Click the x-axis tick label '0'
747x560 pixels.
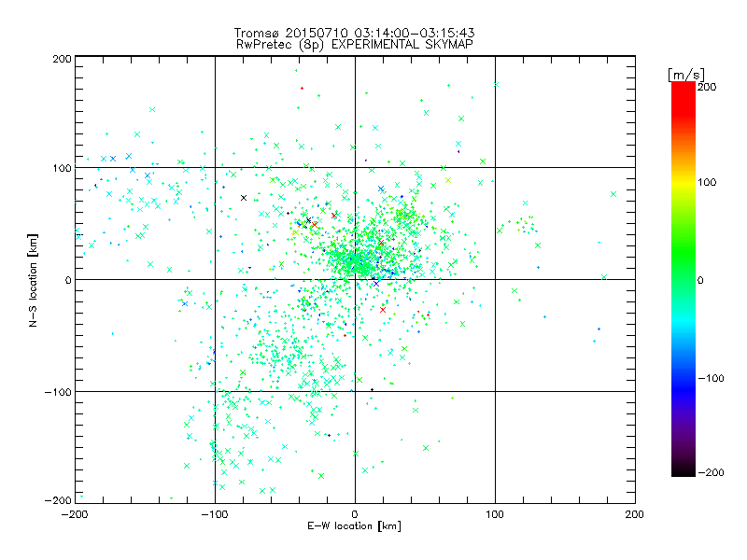point(355,514)
